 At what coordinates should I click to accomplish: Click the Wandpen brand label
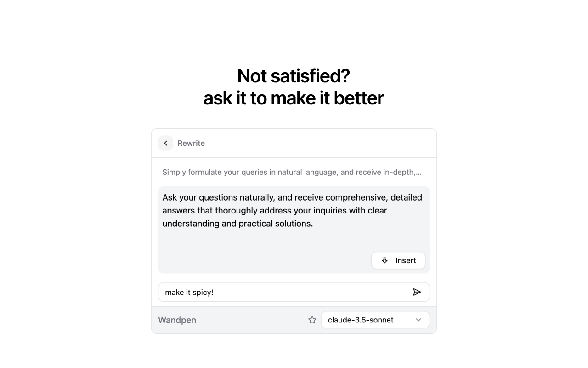[x=177, y=320]
